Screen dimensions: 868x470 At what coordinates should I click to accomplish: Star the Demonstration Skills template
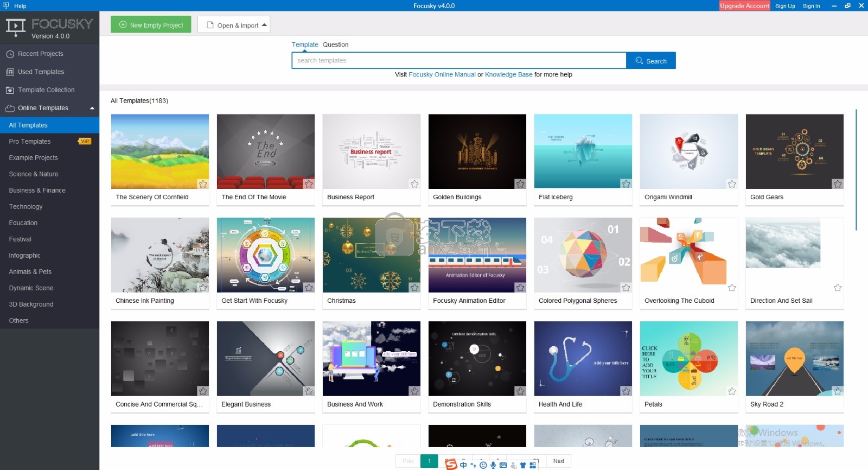520,391
